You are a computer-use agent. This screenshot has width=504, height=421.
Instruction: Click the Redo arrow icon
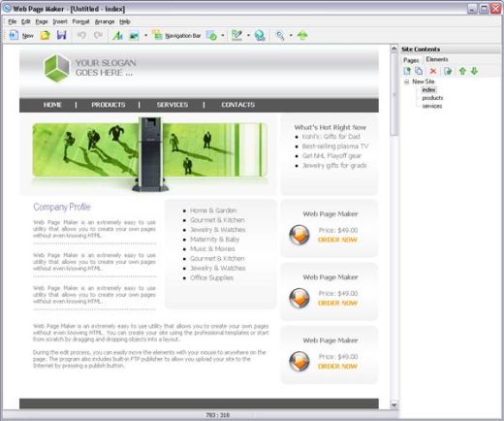pyautogui.click(x=98, y=35)
